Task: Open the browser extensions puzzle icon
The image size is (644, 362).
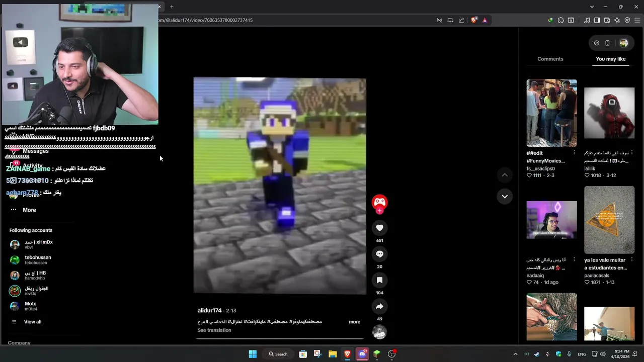Action: (x=560, y=20)
